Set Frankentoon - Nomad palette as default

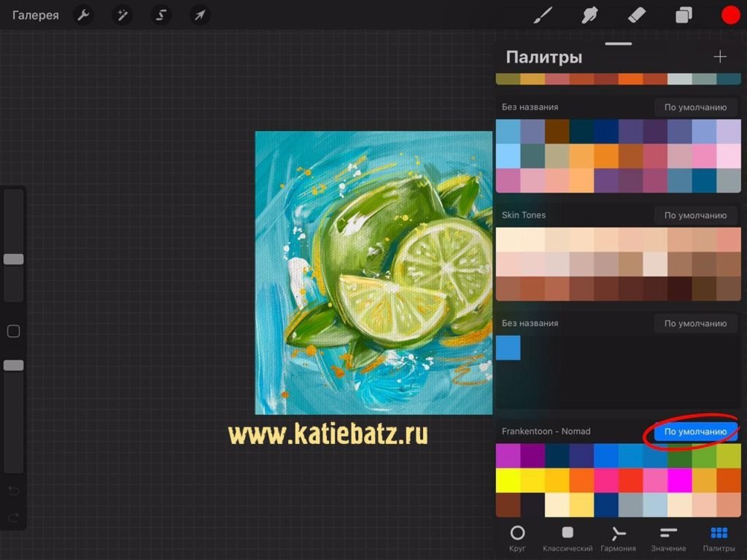point(694,432)
